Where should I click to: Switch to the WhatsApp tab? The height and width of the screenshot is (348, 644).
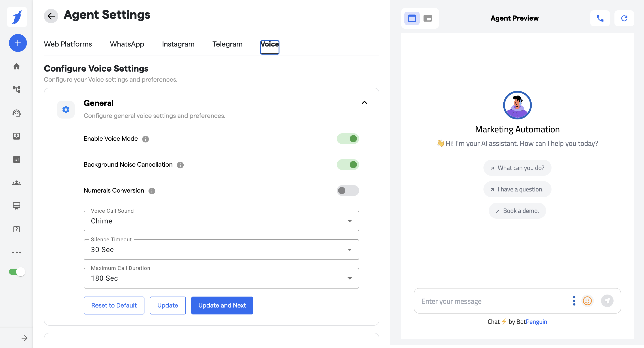pos(127,44)
